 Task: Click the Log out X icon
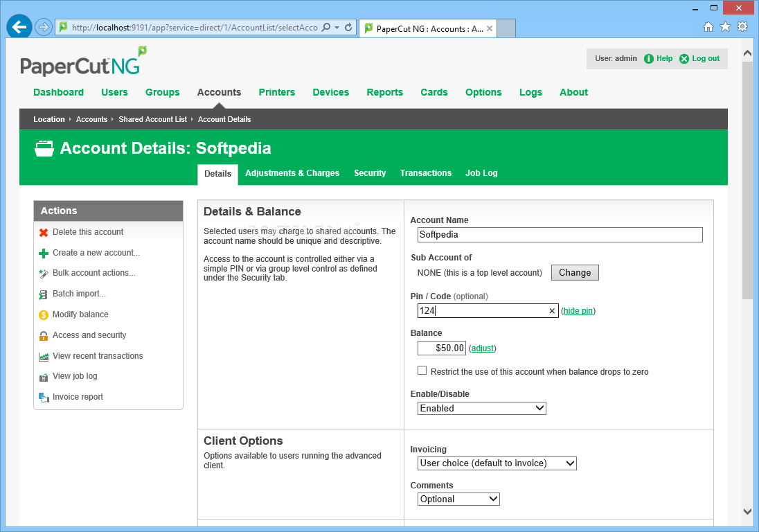click(684, 59)
